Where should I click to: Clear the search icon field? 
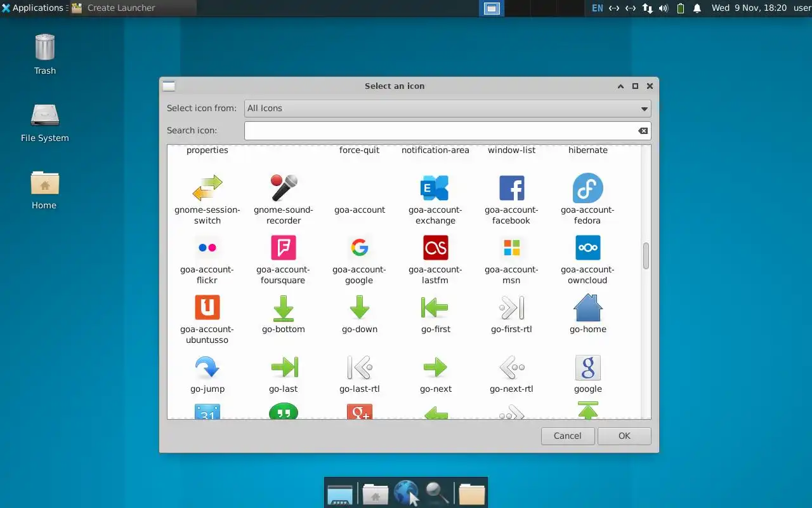coord(643,131)
